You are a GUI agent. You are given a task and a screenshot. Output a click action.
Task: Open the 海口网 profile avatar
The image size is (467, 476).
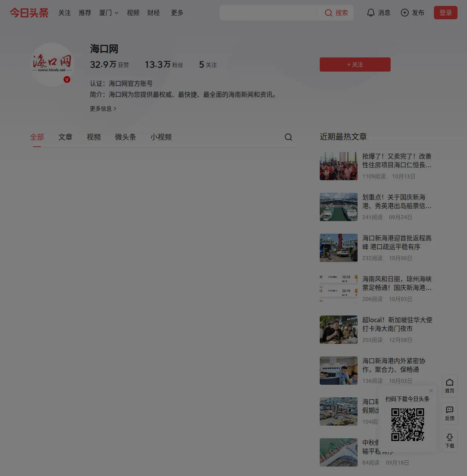52,65
